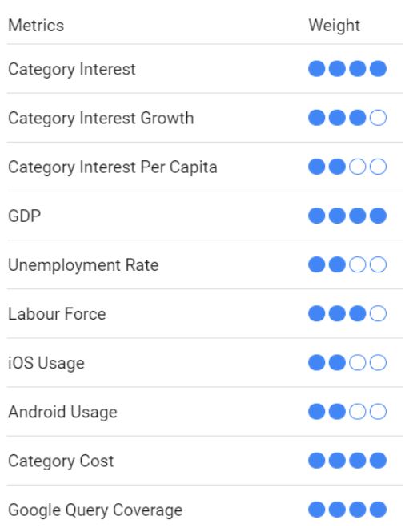Viewport: 409px width, 532px height.
Task: Set Category Interest Per Capita weight to three
Action: (358, 167)
